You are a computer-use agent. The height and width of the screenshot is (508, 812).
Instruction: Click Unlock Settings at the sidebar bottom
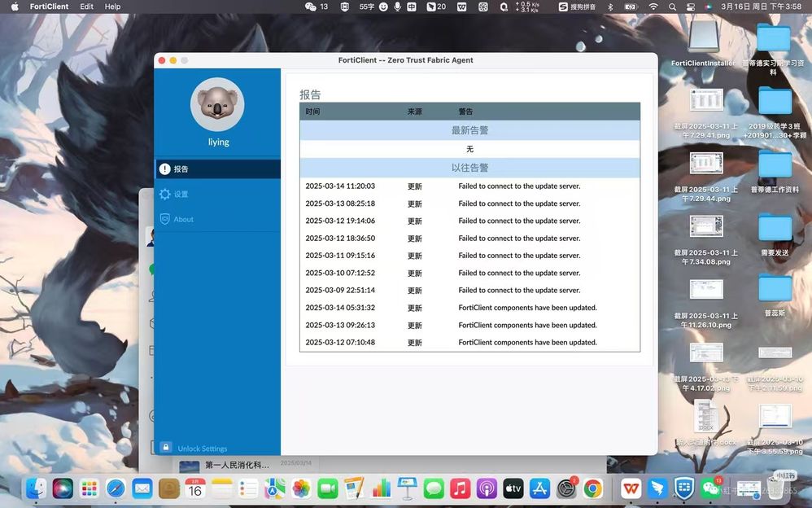(x=202, y=448)
